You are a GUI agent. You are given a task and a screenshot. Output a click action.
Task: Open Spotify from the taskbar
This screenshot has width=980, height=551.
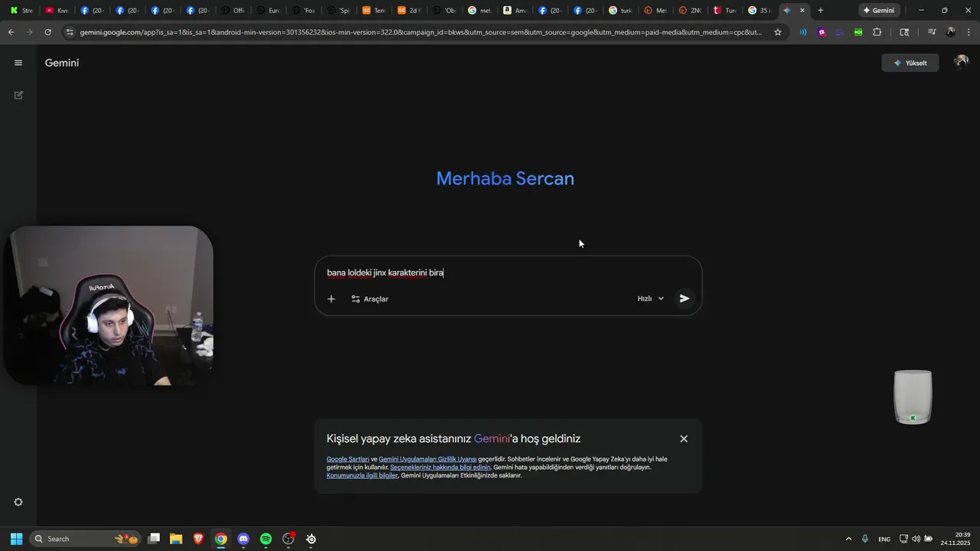click(x=266, y=539)
